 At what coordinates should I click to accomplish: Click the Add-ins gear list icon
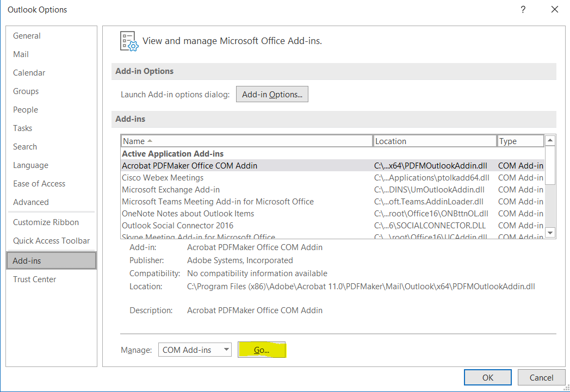pos(128,41)
